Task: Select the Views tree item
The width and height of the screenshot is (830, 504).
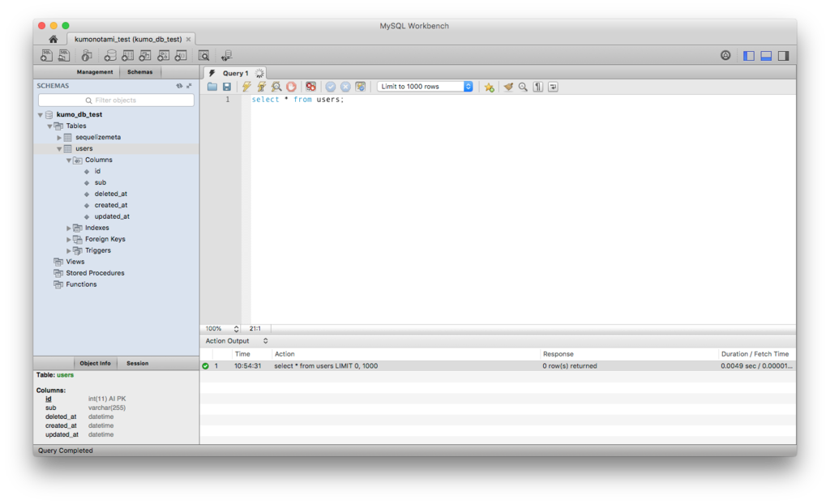Action: tap(75, 262)
